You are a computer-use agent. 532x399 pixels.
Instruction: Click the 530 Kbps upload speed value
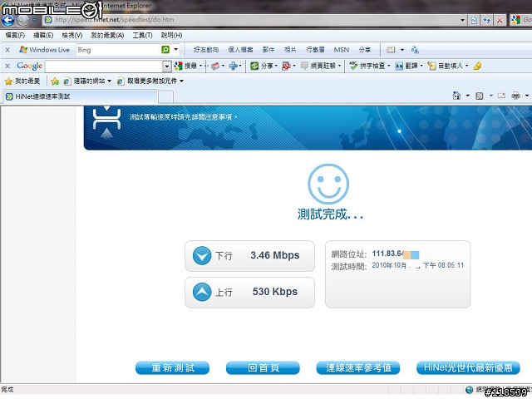[x=275, y=292]
